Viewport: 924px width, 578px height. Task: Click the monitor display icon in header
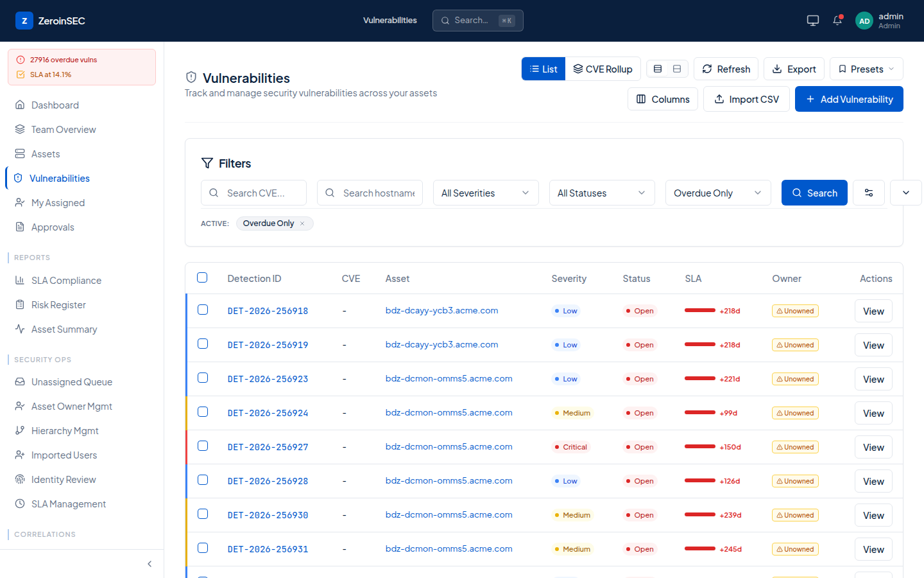coord(813,21)
